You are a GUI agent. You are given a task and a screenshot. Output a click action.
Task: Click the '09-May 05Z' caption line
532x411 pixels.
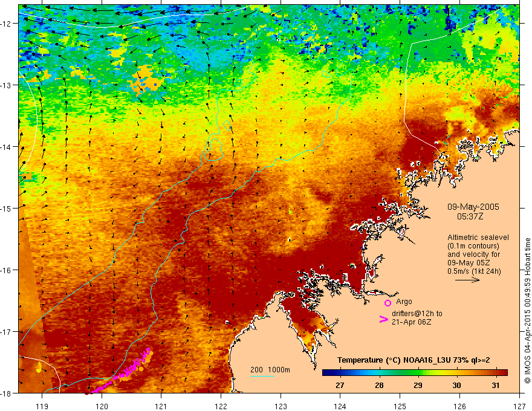469,262
